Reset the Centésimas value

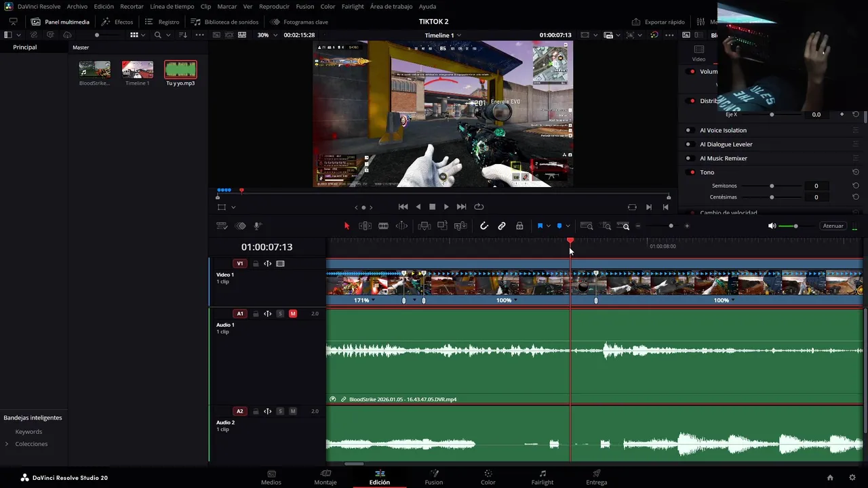(x=856, y=197)
